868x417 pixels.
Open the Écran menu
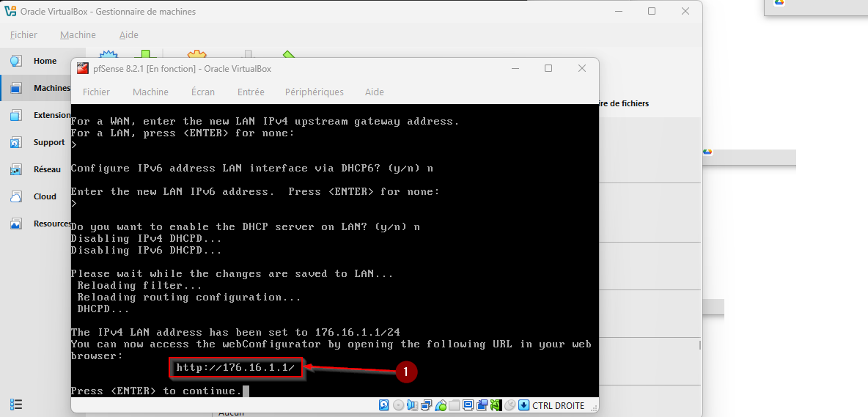203,92
